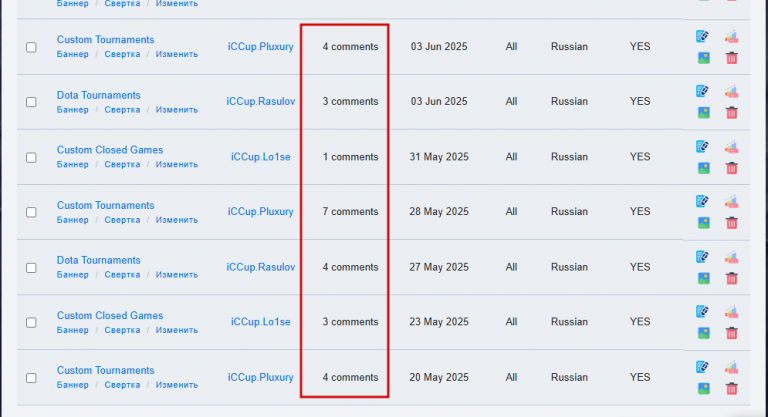
Task: Click edit pencil icon for 23 May row
Action: [702, 312]
